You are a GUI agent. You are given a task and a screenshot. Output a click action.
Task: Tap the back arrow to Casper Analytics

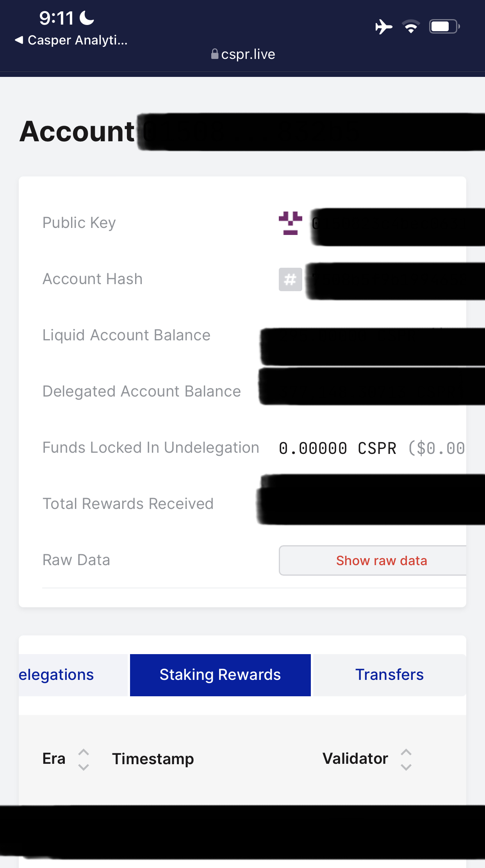click(x=19, y=40)
